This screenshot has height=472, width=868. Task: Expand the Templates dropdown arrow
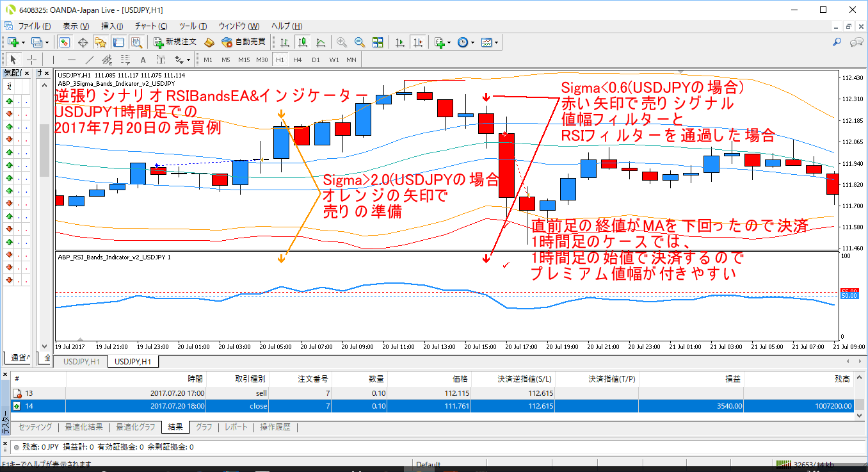(x=497, y=42)
